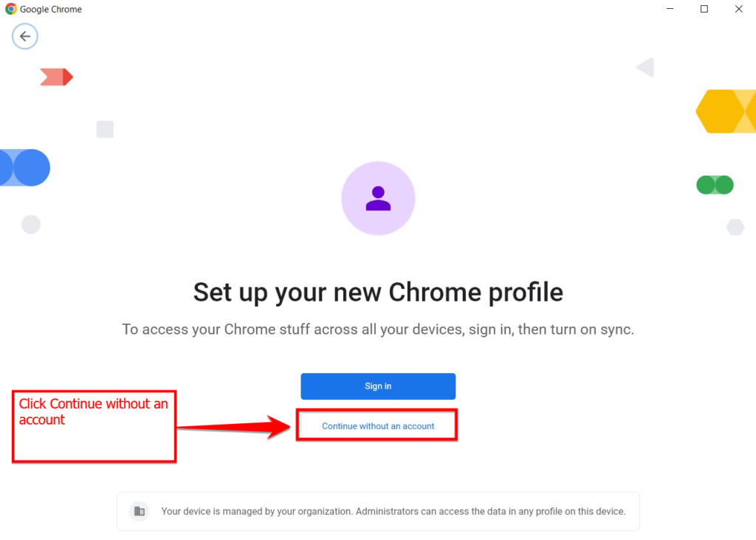Minimize the Google Chrome window

[670, 10]
